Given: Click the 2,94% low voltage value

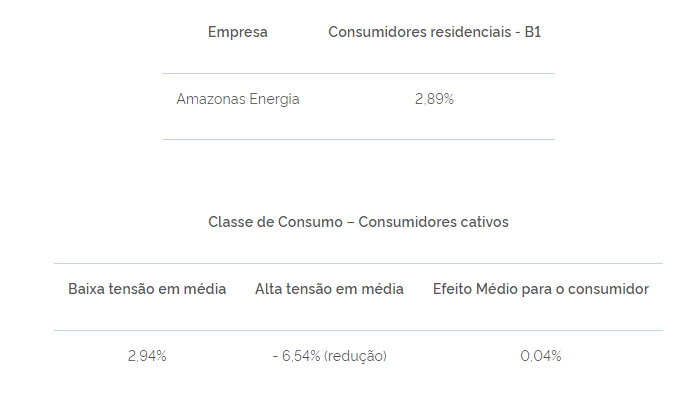Looking at the screenshot, I should (147, 356).
